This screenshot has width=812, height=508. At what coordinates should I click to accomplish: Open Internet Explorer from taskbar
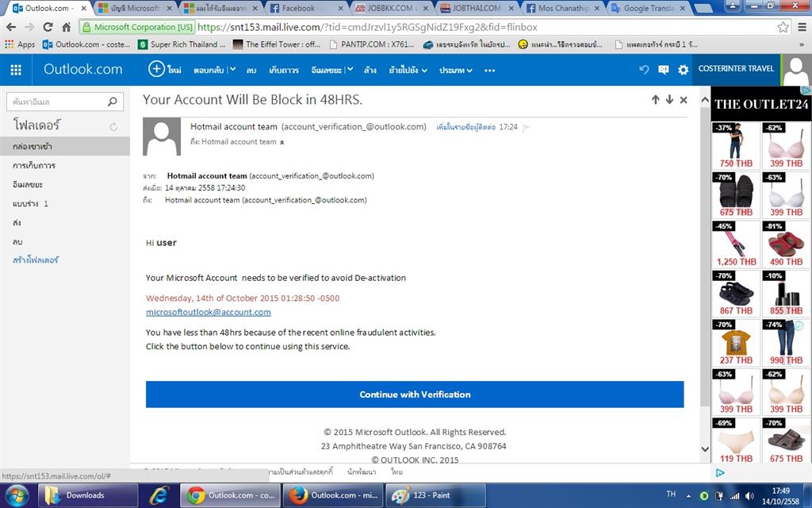(159, 495)
